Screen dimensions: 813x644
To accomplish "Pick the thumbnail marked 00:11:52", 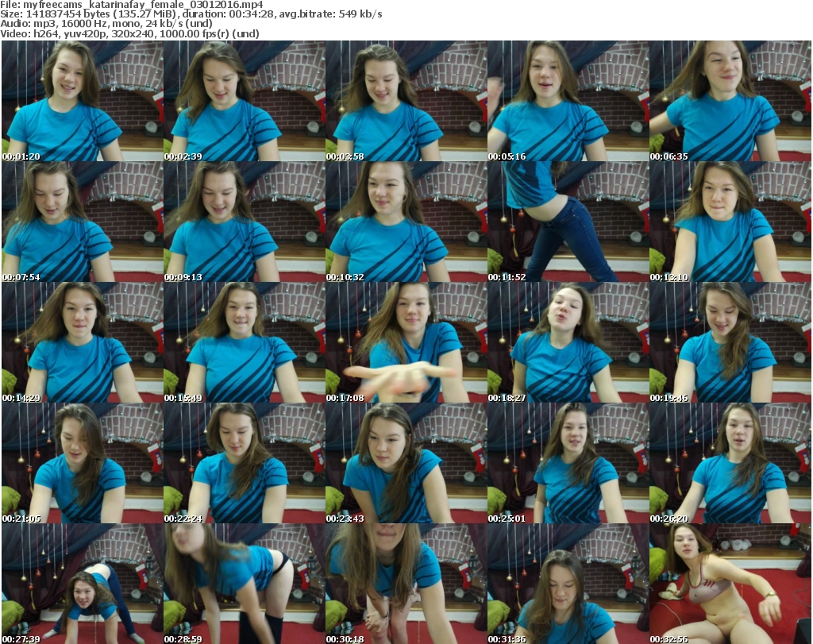I will [x=568, y=222].
